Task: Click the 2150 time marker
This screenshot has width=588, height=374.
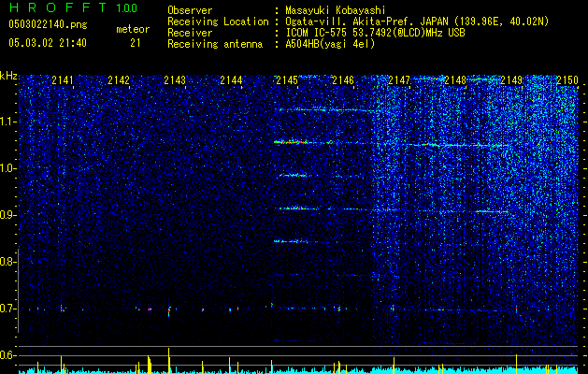Action: tap(567, 79)
